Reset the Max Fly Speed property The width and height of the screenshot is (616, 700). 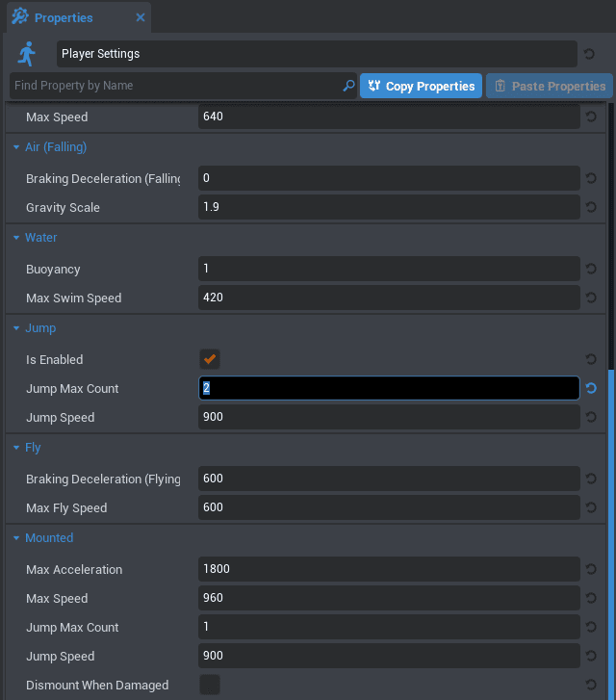pos(590,508)
